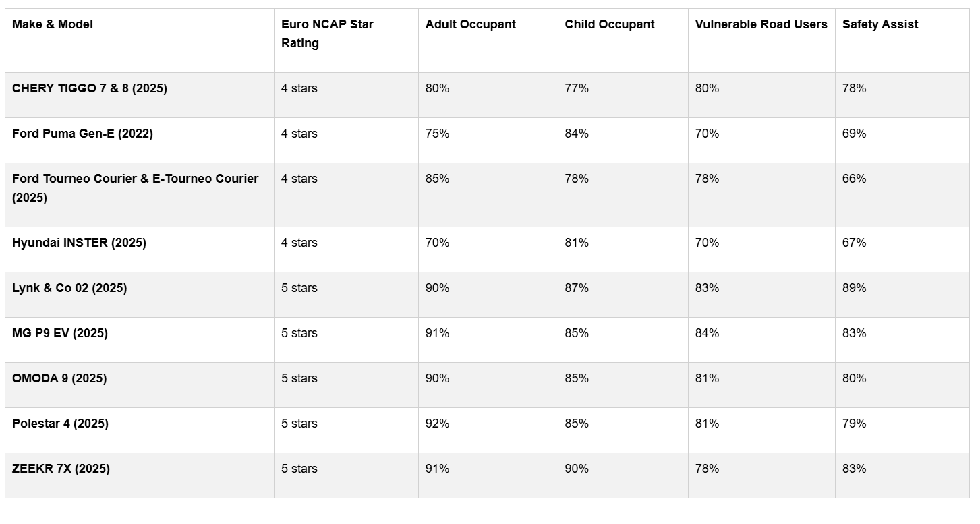The height and width of the screenshot is (524, 980).
Task: Click Polestar 4's 92% Adult Occupant value
Action: pos(437,424)
